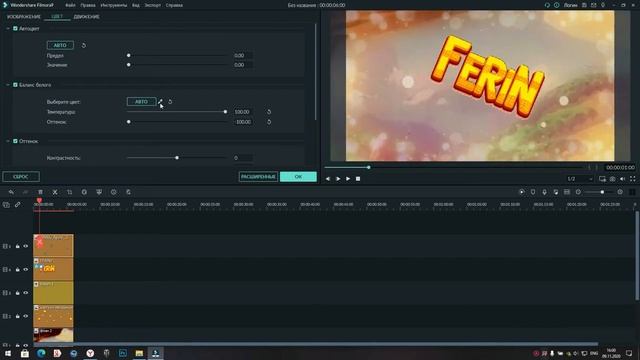Open the Инструменты menu
The image size is (640, 360).
[113, 5]
